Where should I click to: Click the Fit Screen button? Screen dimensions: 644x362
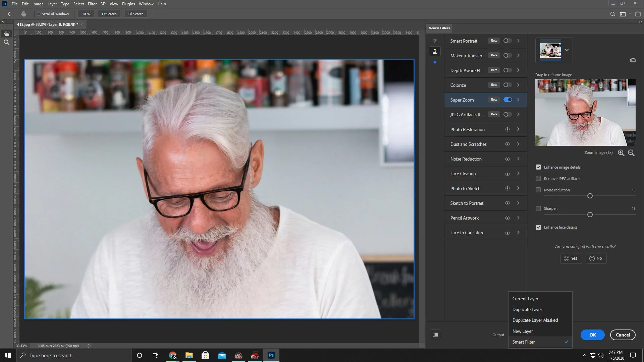click(109, 14)
